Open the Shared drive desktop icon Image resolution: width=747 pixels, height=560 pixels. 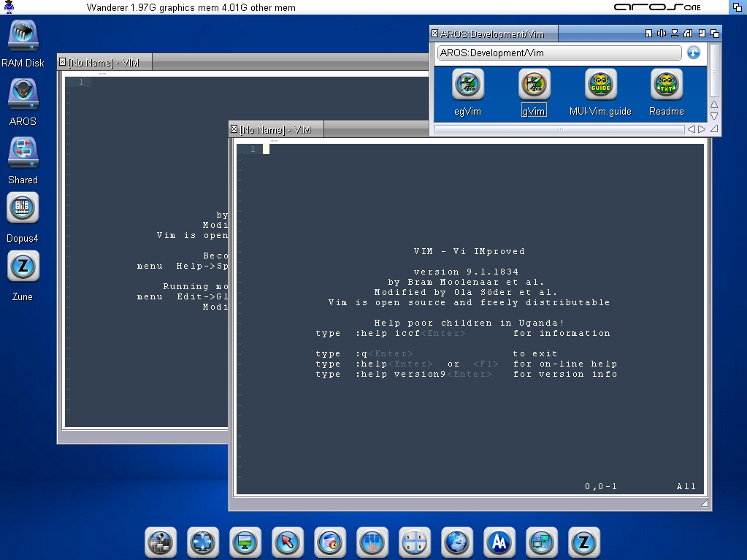click(23, 153)
